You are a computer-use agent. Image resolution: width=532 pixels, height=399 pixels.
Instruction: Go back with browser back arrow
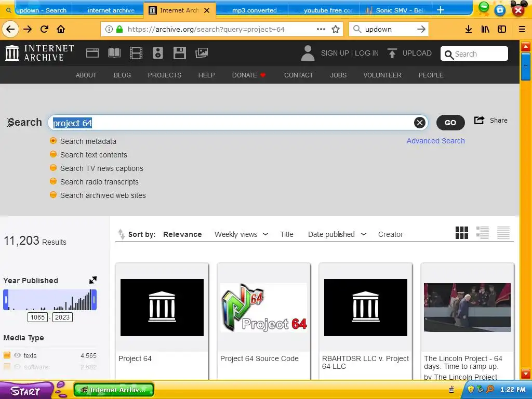[10, 29]
